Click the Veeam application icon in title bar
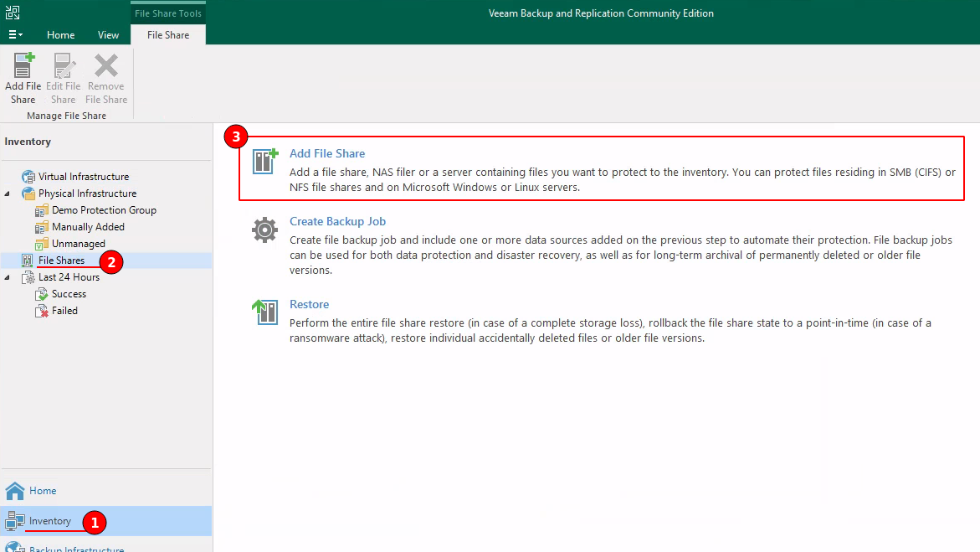 click(13, 13)
